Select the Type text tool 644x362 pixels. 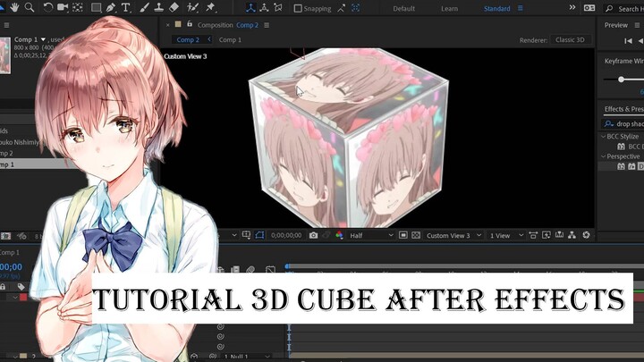(126, 7)
